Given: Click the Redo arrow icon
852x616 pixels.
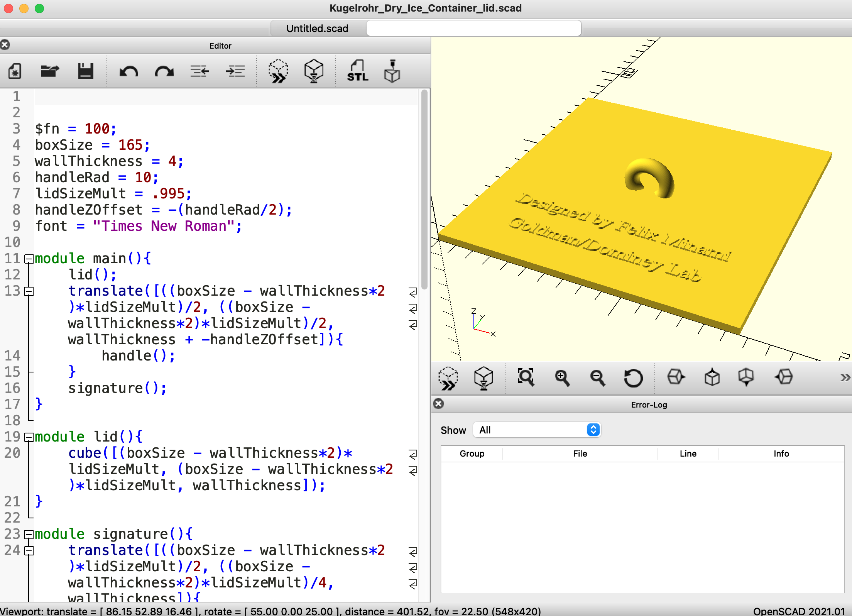Looking at the screenshot, I should pos(164,71).
